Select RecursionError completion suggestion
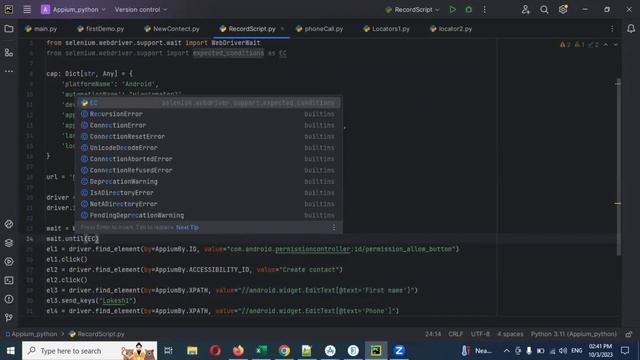Viewport: 640px width, 360px height. click(x=209, y=114)
